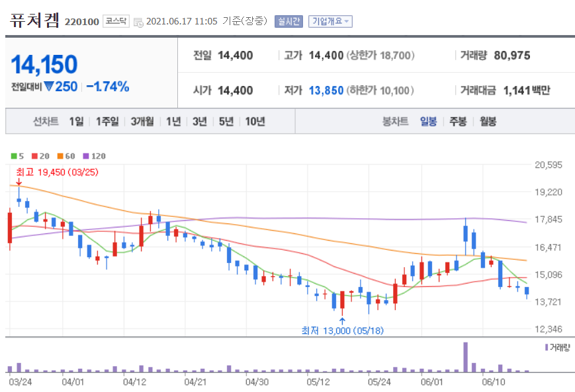The height and width of the screenshot is (392, 575).
Task: Switch to 일봉 daily candle chart
Action: tap(428, 121)
